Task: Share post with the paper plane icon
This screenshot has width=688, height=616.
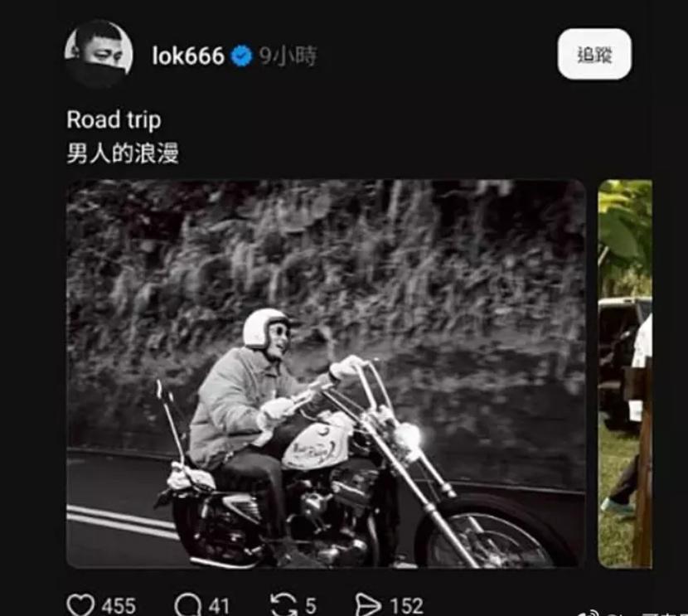Action: click(368, 605)
